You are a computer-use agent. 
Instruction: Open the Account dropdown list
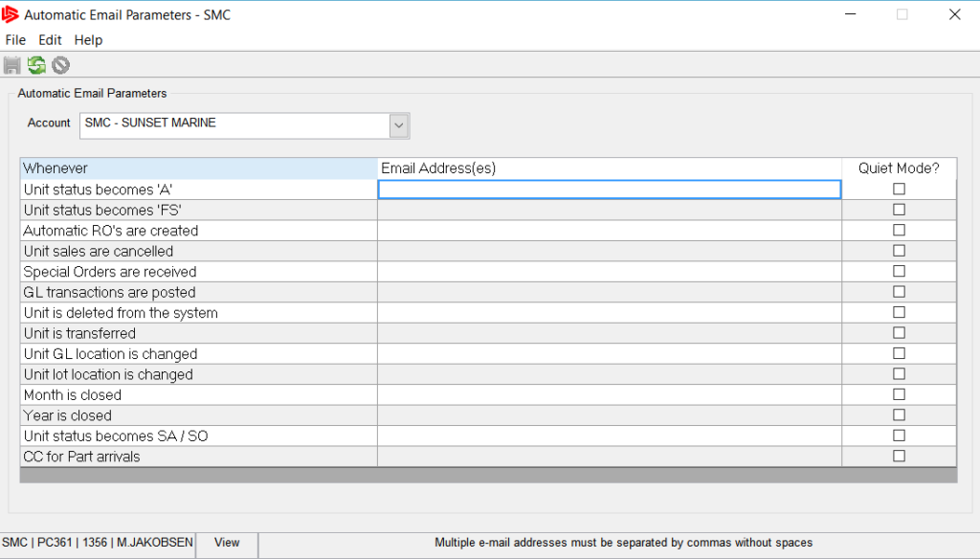click(398, 125)
